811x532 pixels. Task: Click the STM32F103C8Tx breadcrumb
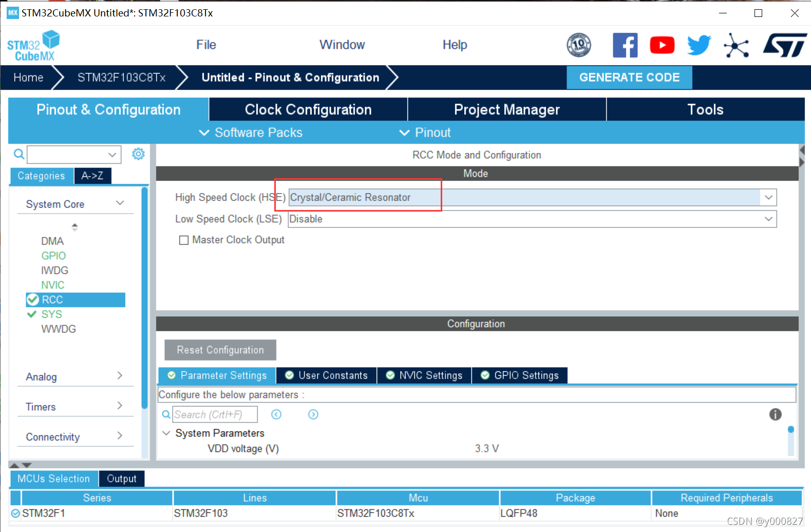click(122, 78)
